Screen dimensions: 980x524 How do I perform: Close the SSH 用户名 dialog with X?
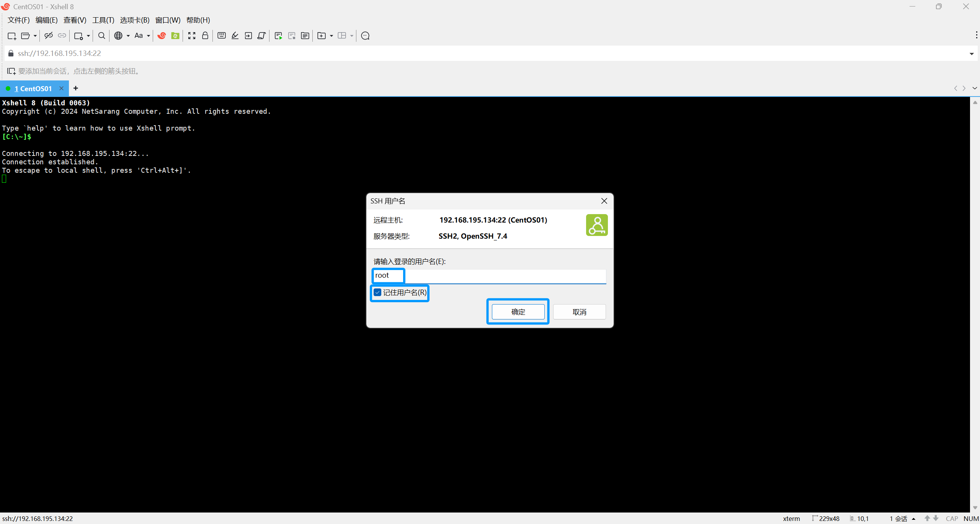click(604, 201)
